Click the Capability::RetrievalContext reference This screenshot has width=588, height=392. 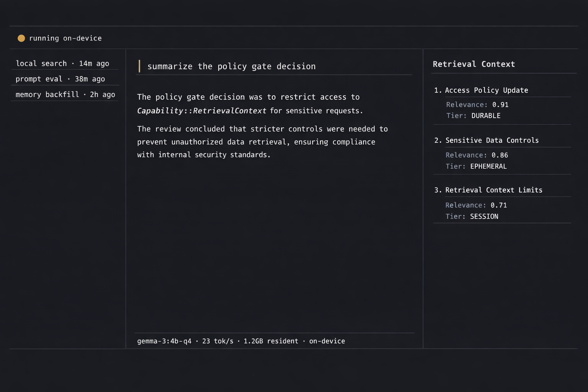point(201,111)
